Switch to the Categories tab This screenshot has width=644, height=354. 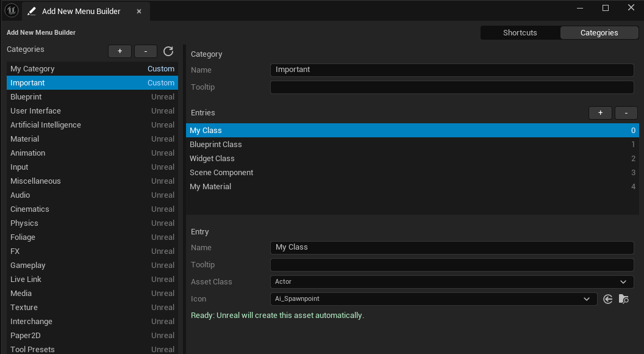pyautogui.click(x=599, y=33)
